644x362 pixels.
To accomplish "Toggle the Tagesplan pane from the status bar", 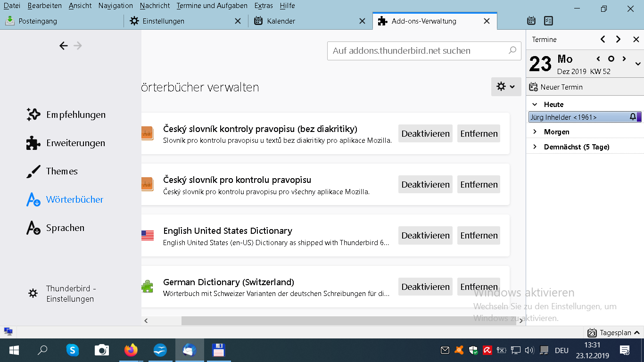I will pos(614,332).
